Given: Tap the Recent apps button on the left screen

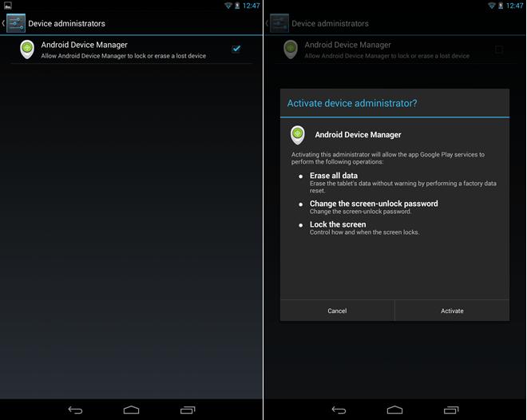Looking at the screenshot, I should [x=188, y=410].
